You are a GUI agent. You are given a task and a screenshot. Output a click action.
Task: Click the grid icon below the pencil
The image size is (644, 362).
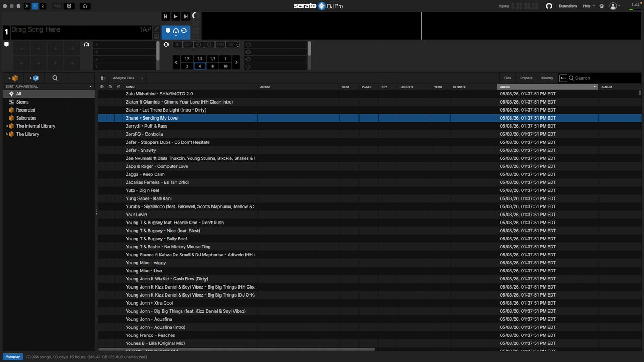pyautogui.click(x=157, y=36)
